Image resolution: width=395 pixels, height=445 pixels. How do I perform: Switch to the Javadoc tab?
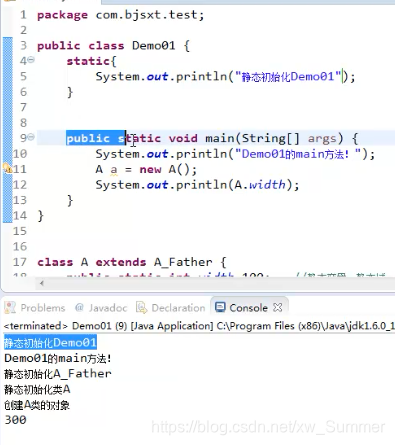coord(101,308)
